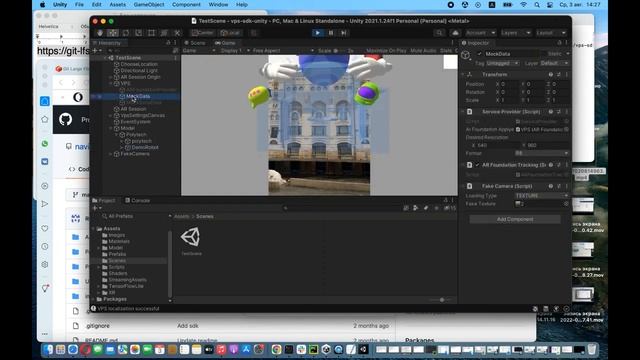Toggle Local handle rotation button
The width and height of the screenshot is (640, 360).
(230, 33)
